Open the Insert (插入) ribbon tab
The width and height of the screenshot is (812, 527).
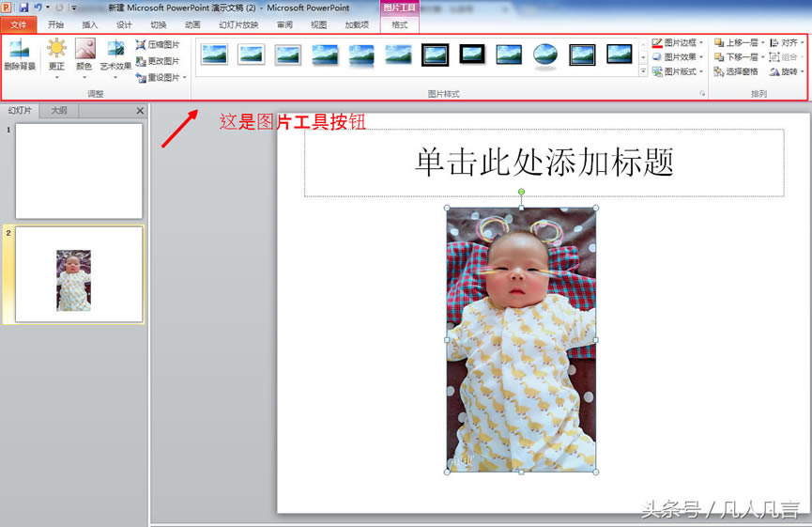coord(90,24)
